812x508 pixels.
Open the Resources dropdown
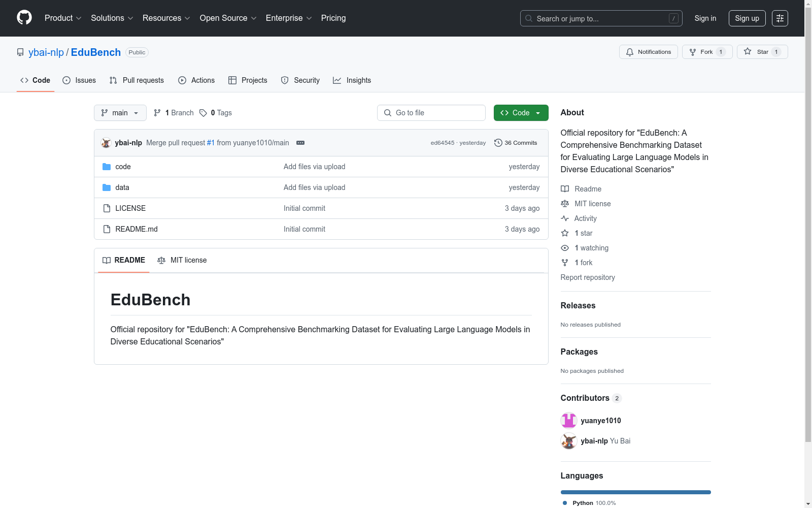click(x=166, y=18)
